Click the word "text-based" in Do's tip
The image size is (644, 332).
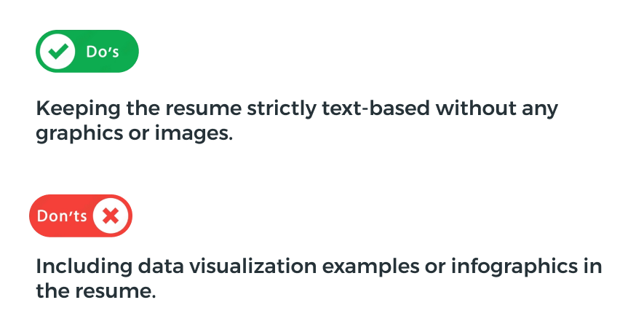point(375,108)
